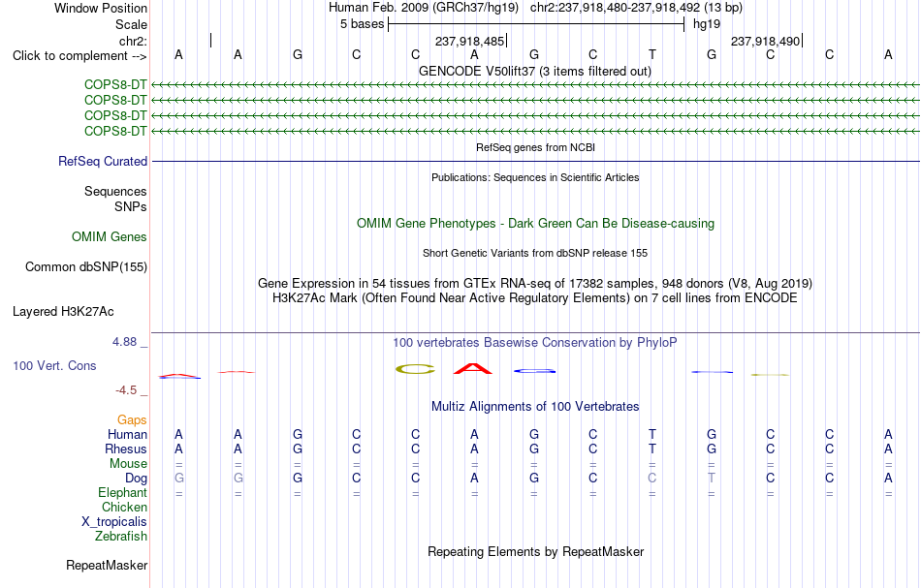Select the X_tropicalis species row label
The height and width of the screenshot is (588, 921).
[114, 522]
